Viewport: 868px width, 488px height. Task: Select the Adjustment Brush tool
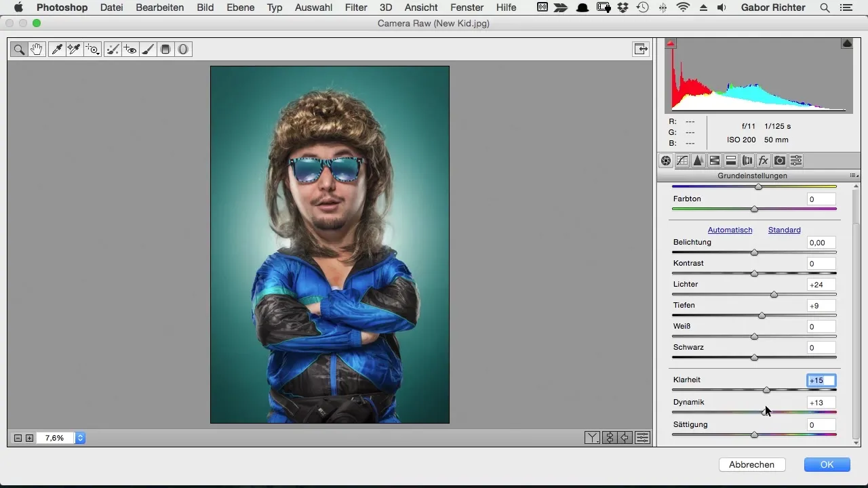pos(147,49)
